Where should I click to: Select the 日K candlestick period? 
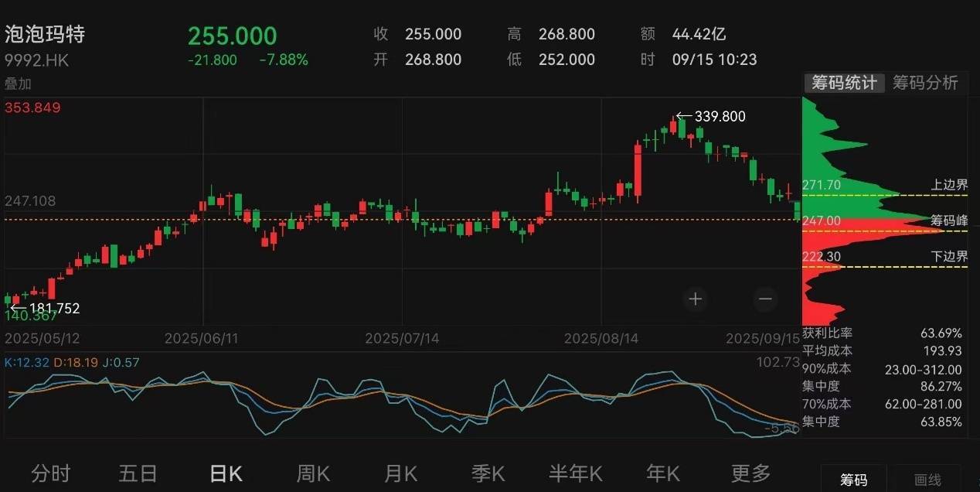tap(225, 473)
